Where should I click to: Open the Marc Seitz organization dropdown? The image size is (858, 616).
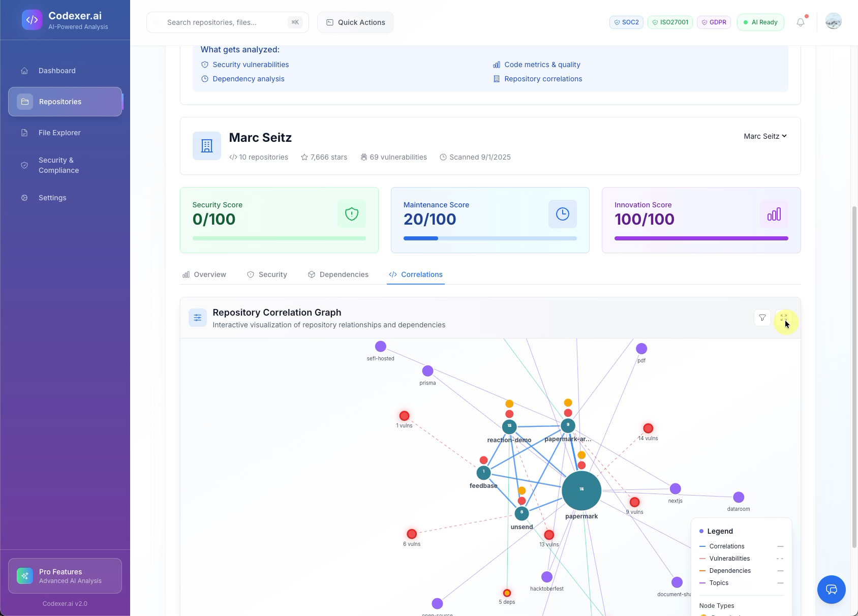click(764, 136)
